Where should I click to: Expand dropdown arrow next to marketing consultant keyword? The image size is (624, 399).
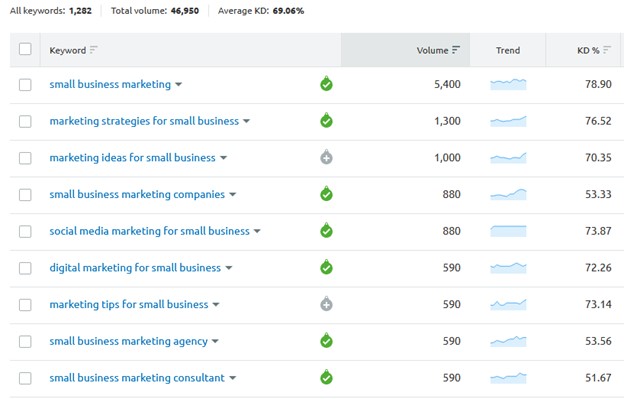[x=232, y=378]
